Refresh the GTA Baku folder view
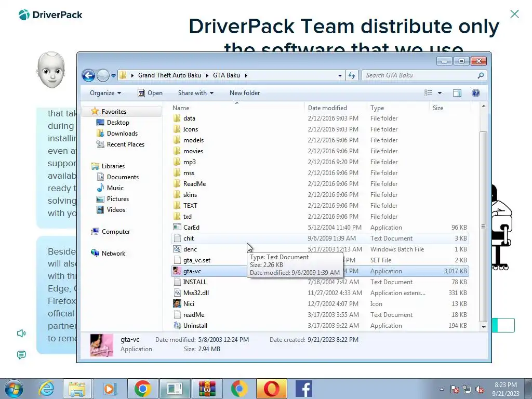 coord(352,75)
